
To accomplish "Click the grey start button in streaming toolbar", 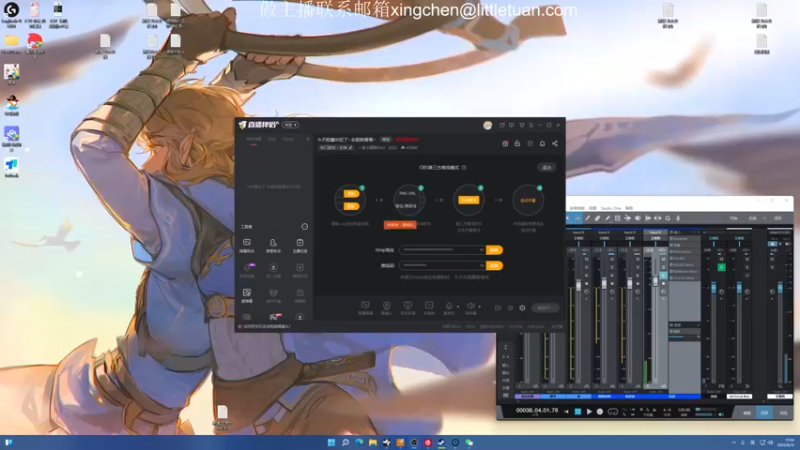I will [x=545, y=308].
